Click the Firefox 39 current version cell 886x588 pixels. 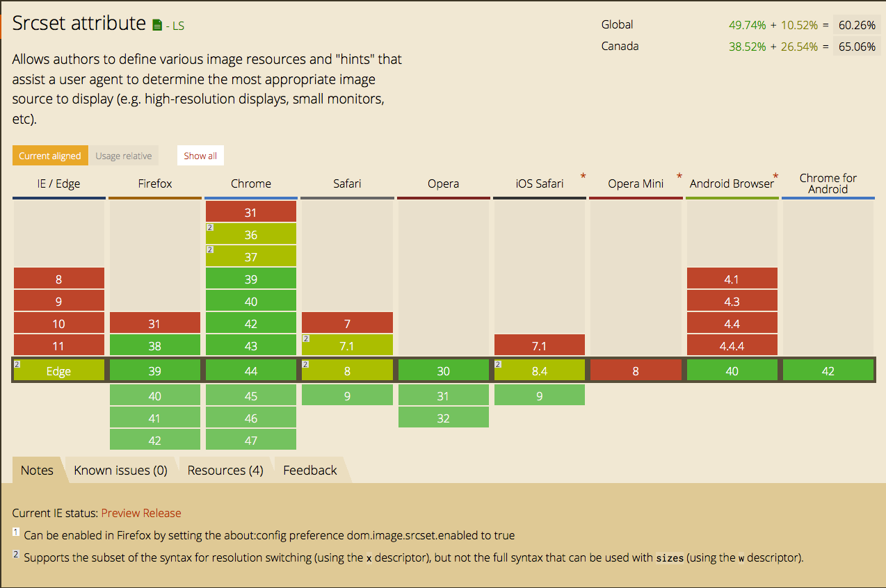155,370
